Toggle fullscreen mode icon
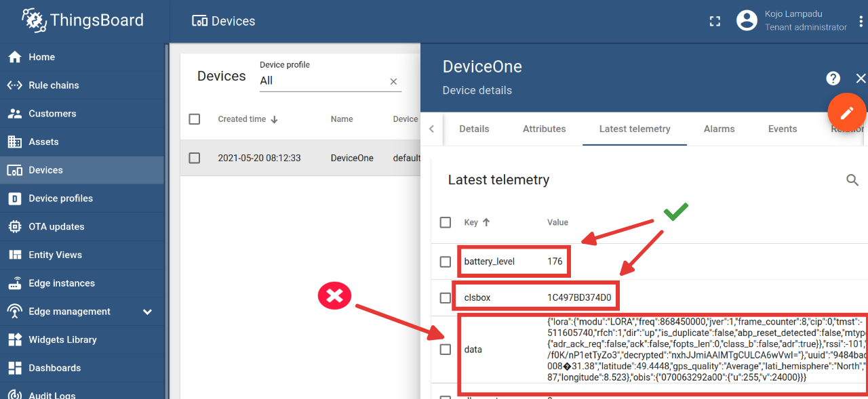The height and width of the screenshot is (399, 868). (715, 21)
